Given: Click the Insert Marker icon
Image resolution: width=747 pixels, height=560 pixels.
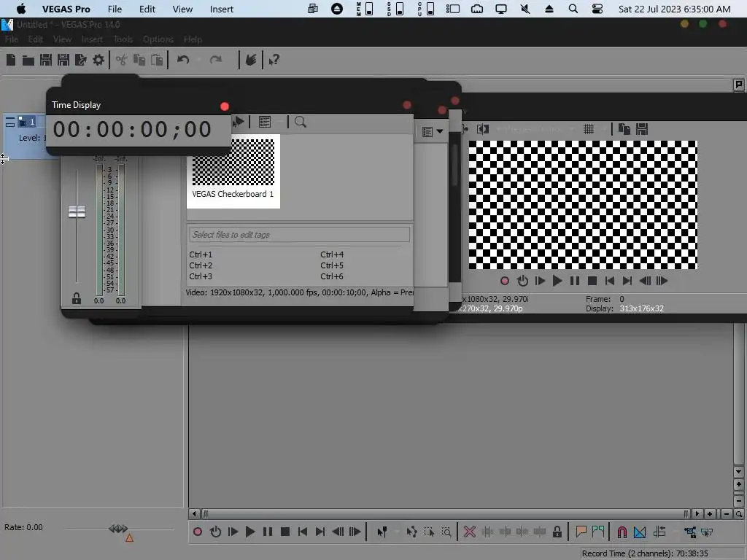Looking at the screenshot, I should tap(581, 532).
